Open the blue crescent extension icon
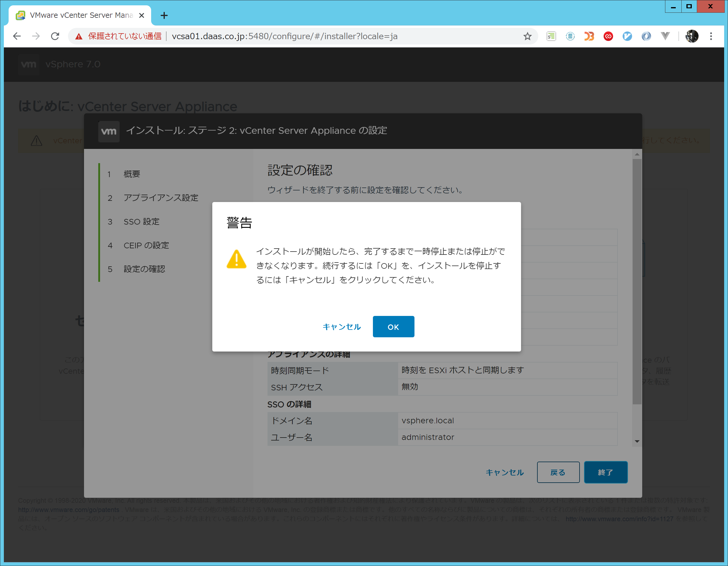The width and height of the screenshot is (728, 566). pyautogui.click(x=646, y=36)
